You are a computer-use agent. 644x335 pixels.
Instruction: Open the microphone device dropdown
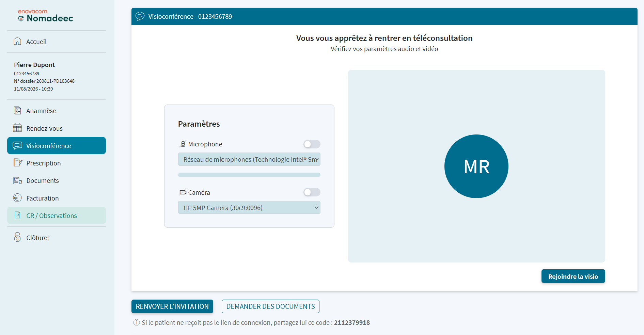click(x=249, y=159)
